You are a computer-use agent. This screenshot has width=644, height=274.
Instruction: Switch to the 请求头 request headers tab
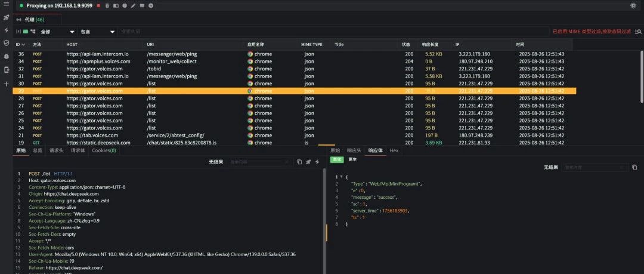click(56, 150)
